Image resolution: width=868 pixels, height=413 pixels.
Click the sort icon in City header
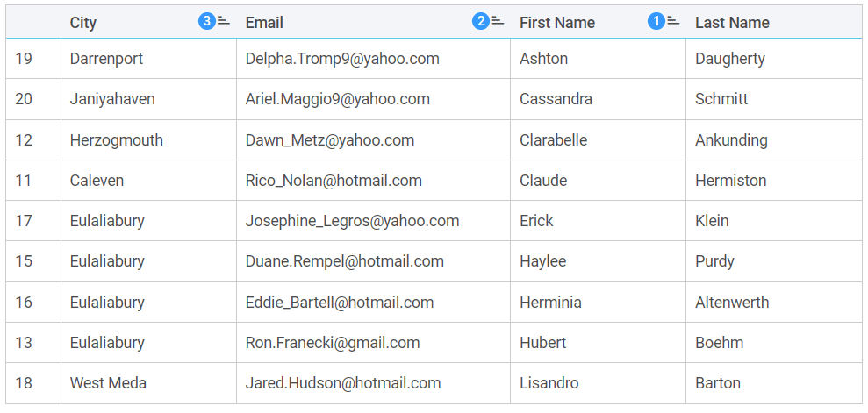click(224, 22)
